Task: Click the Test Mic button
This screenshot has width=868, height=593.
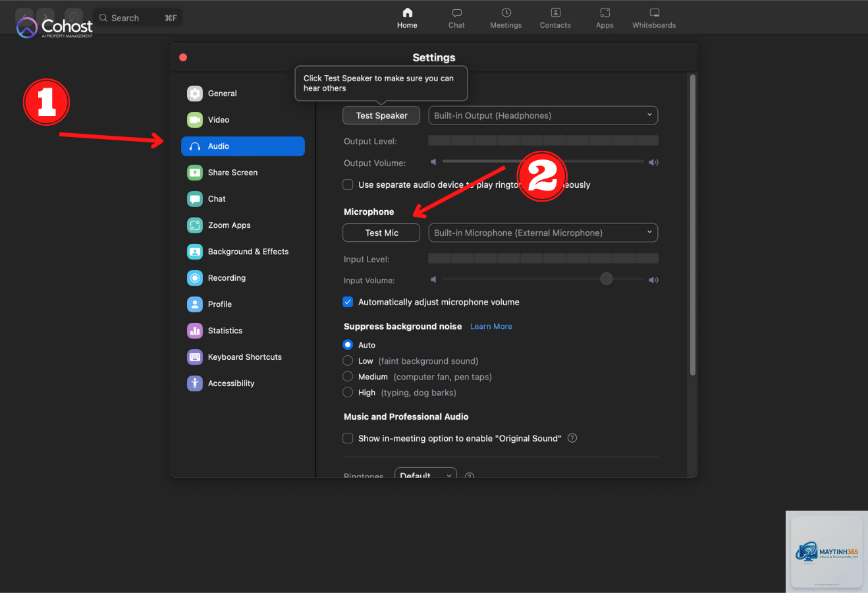Action: tap(381, 233)
